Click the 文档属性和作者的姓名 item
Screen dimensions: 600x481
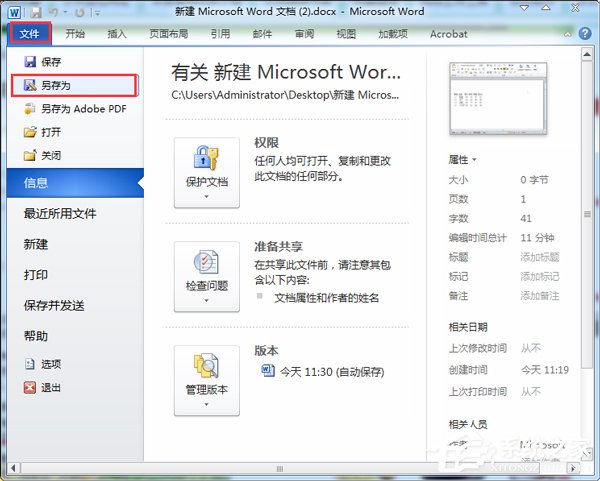pyautogui.click(x=326, y=298)
